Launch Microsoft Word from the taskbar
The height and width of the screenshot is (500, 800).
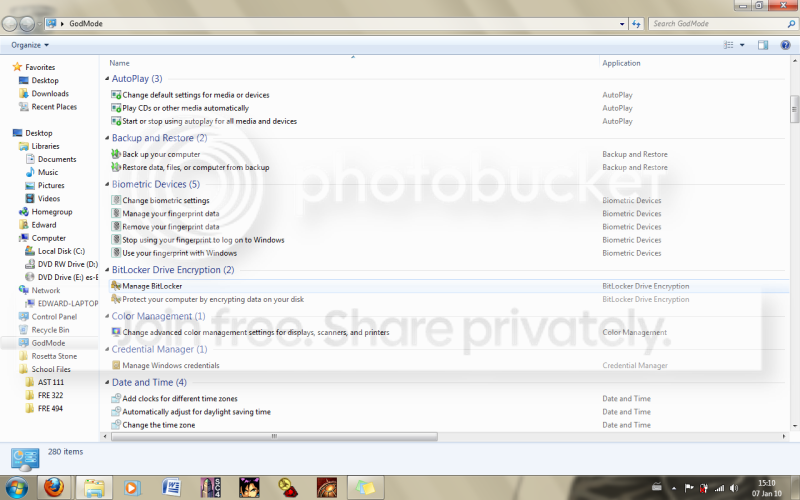tap(172, 487)
